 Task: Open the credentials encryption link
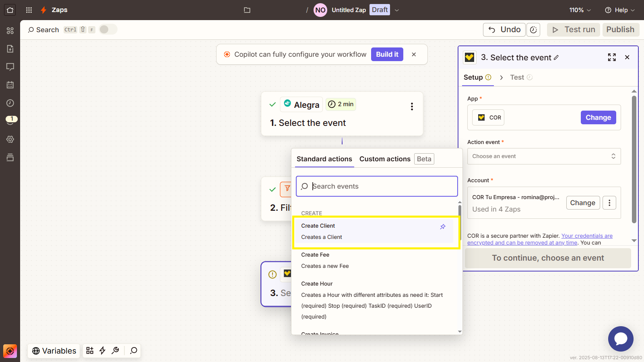540,239
